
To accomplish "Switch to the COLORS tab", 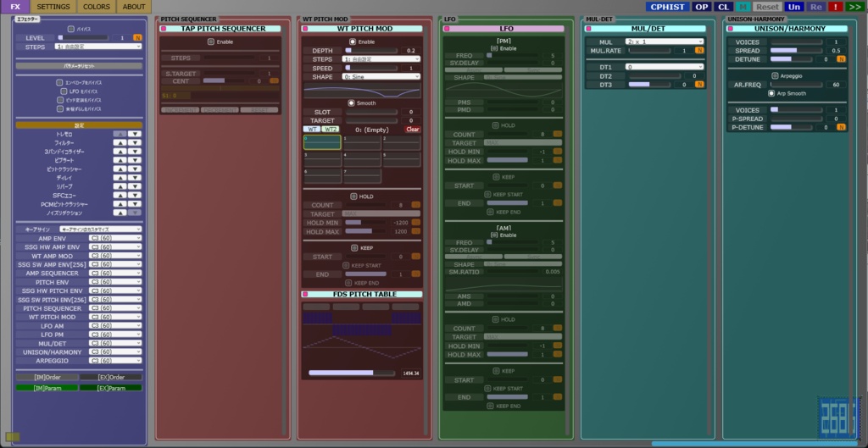I will [97, 7].
